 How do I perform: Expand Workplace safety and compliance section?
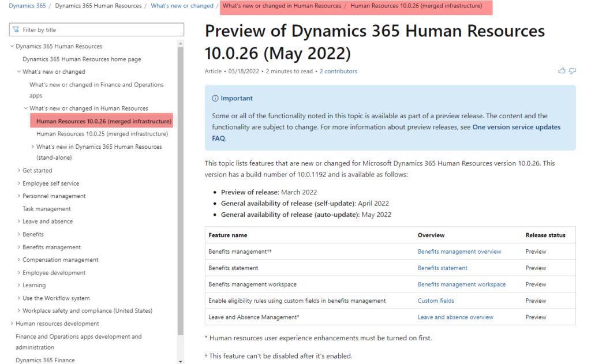[x=19, y=310]
